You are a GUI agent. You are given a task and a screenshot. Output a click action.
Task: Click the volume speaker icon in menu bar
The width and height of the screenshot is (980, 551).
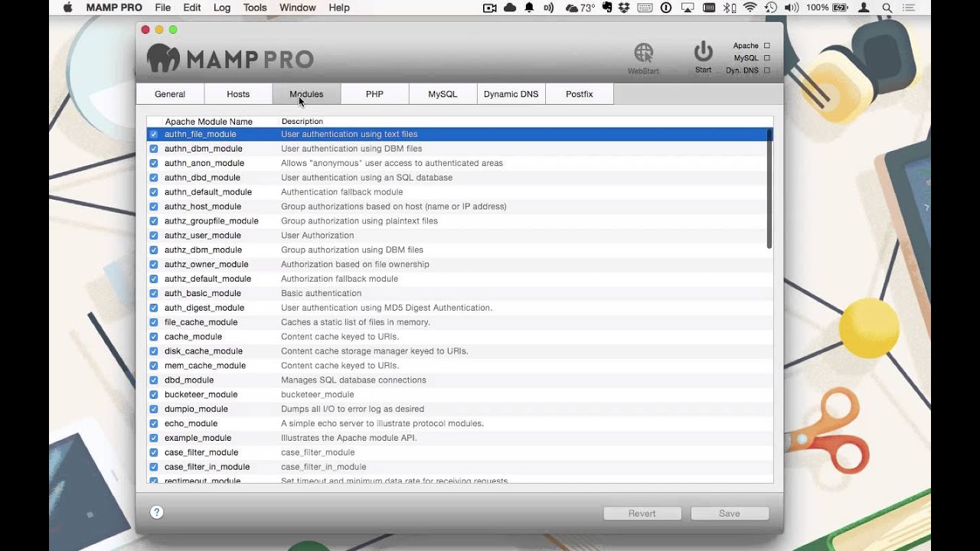pos(792,8)
